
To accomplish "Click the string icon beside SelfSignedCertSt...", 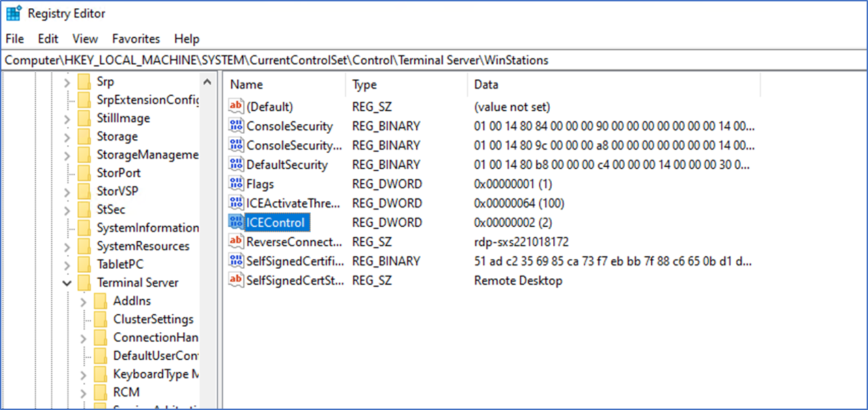I will (236, 280).
